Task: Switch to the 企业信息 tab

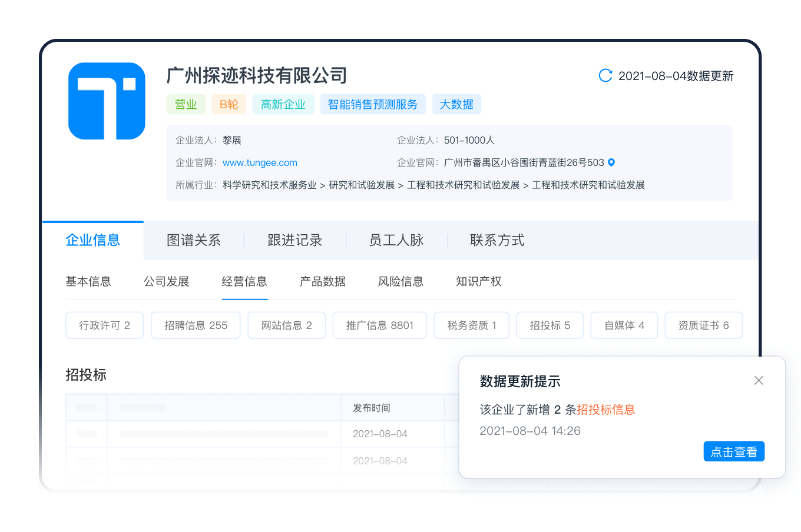Action: (93, 240)
